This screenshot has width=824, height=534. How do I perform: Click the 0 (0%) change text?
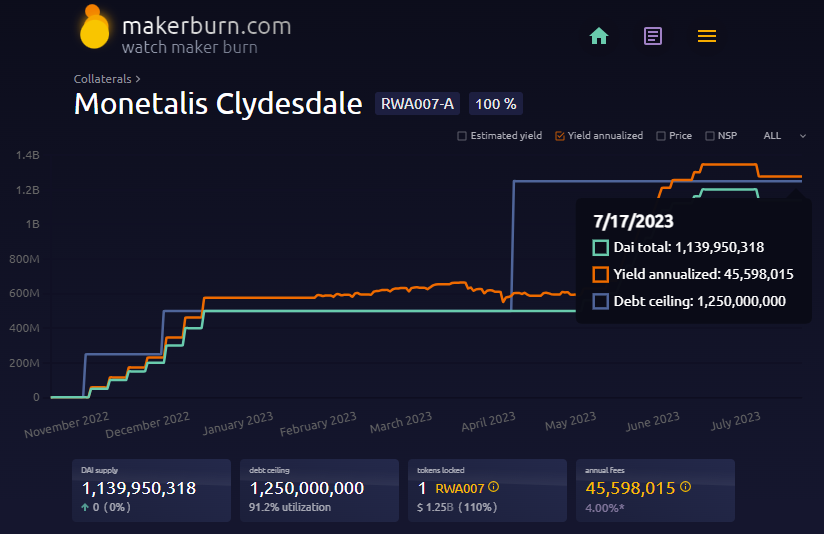click(111, 507)
